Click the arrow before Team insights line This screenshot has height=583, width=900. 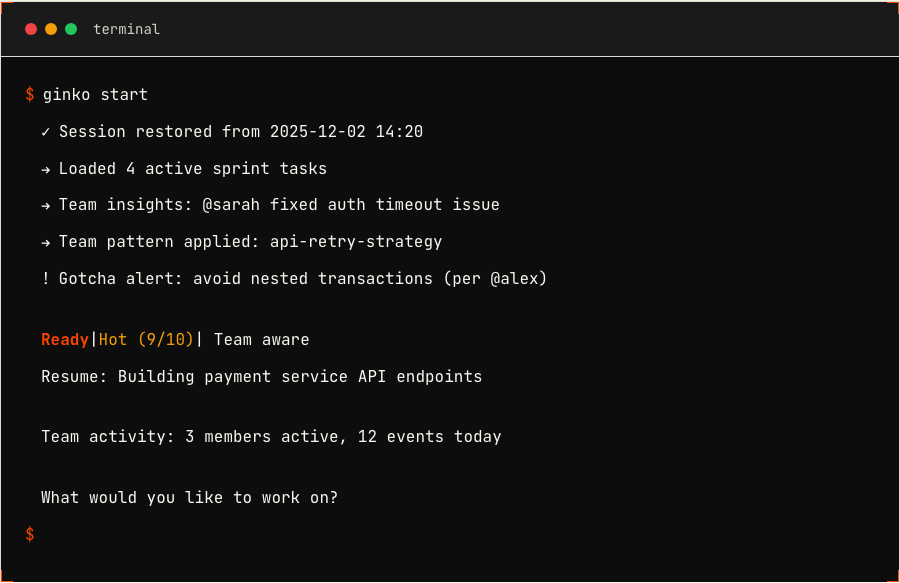[46, 205]
